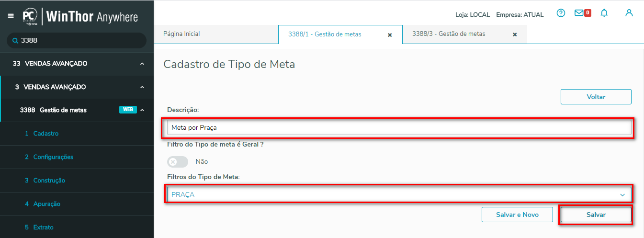Open the hamburger menu icon

tap(11, 16)
